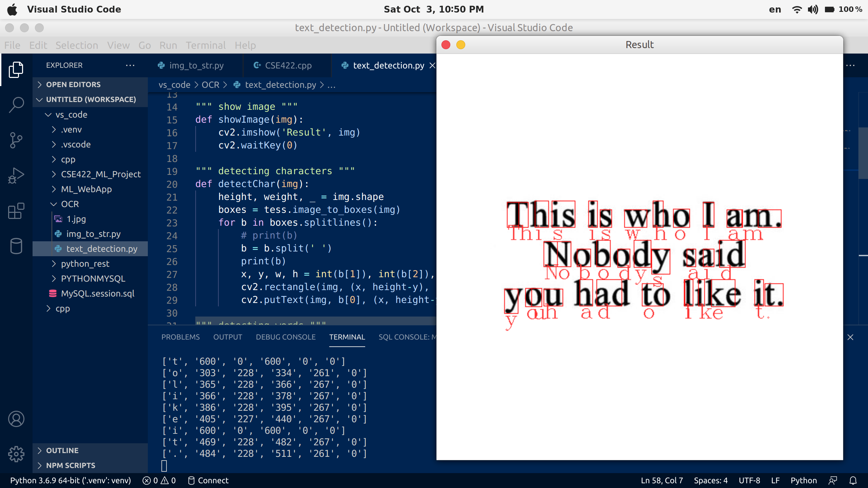868x488 pixels.
Task: Open 1.jpg in the file tree
Action: (x=76, y=219)
